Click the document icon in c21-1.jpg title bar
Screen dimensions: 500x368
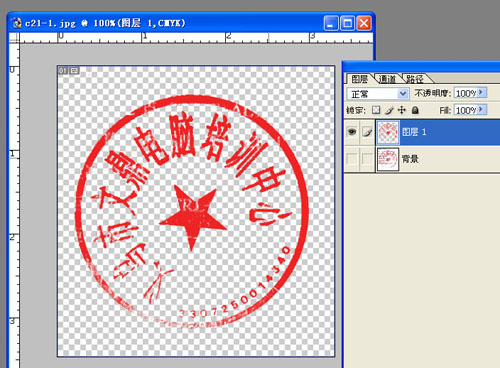pyautogui.click(x=16, y=23)
